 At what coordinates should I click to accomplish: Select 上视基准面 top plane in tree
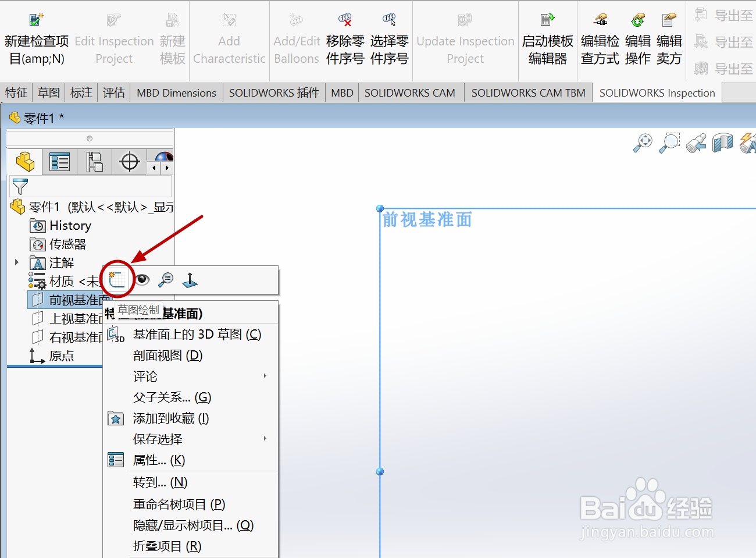[x=67, y=318]
